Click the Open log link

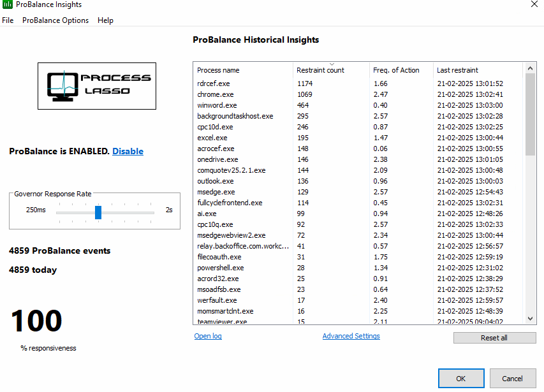click(x=208, y=336)
